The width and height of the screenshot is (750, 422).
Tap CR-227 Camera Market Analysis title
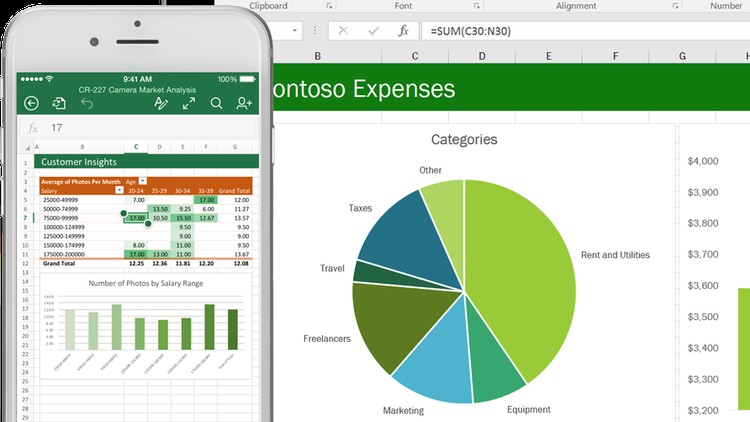coord(137,90)
